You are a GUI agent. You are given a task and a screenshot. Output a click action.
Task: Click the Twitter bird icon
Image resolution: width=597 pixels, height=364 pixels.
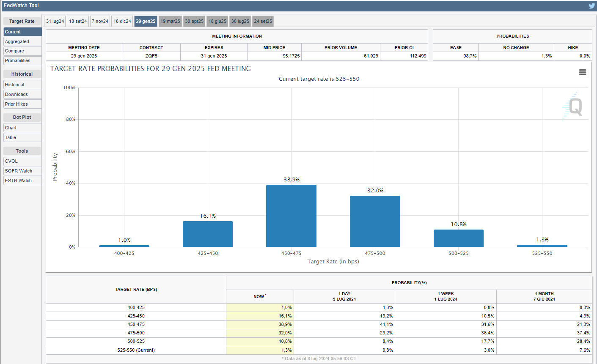pyautogui.click(x=591, y=6)
